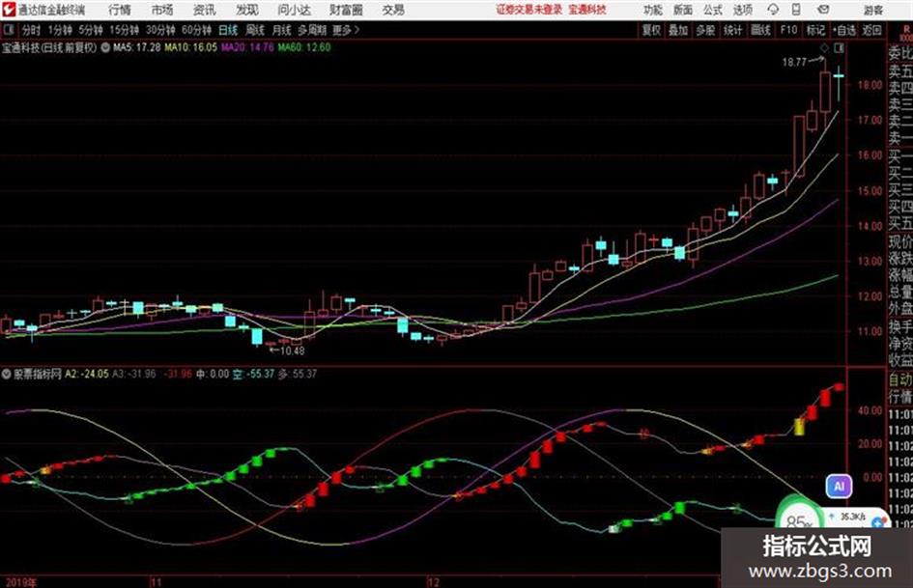Open the 财富圈 menu
This screenshot has height=588, width=913.
[346, 10]
